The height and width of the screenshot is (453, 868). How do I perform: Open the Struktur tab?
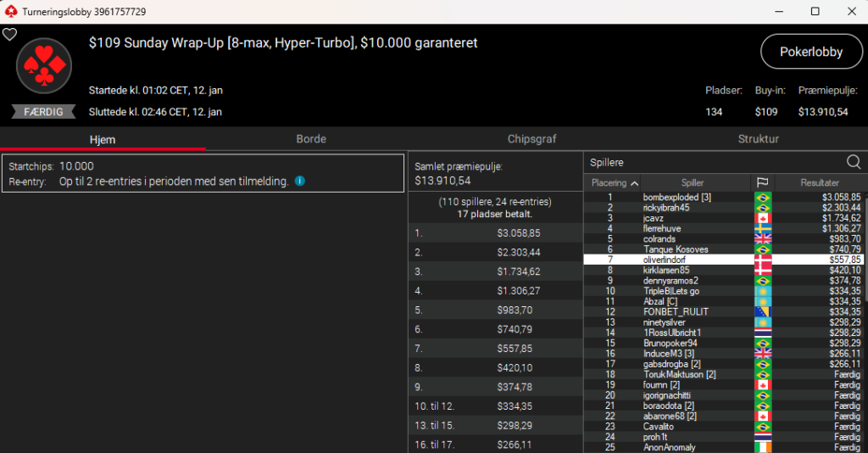(758, 139)
